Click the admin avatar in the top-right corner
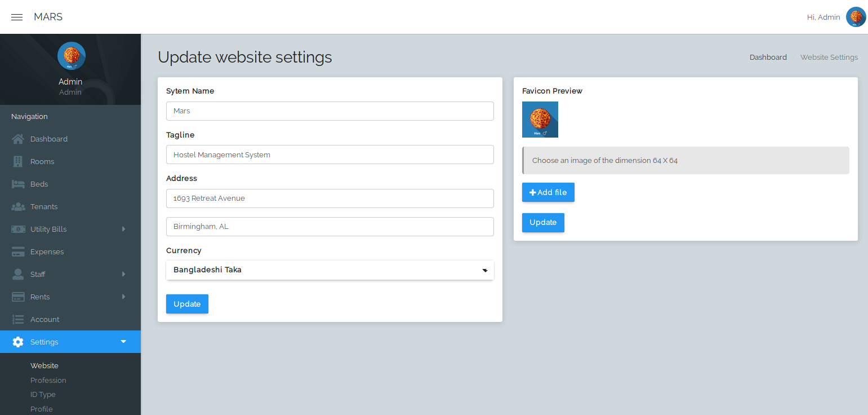The image size is (868, 415). (856, 17)
